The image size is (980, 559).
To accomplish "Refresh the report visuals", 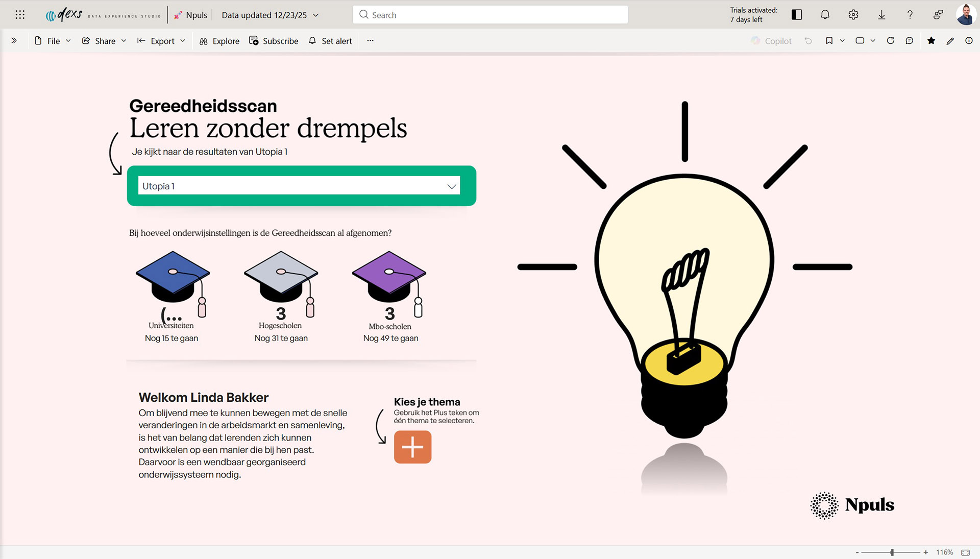I will [891, 41].
